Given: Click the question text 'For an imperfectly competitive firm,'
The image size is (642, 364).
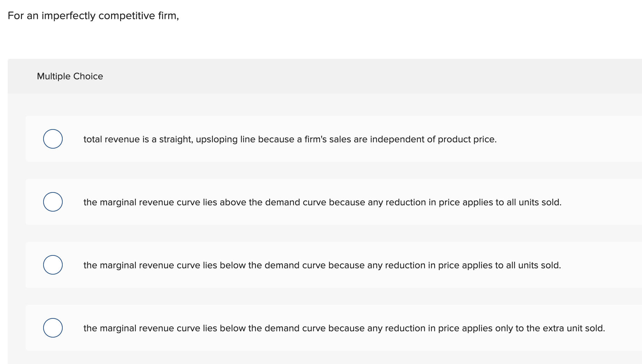Looking at the screenshot, I should (x=93, y=16).
